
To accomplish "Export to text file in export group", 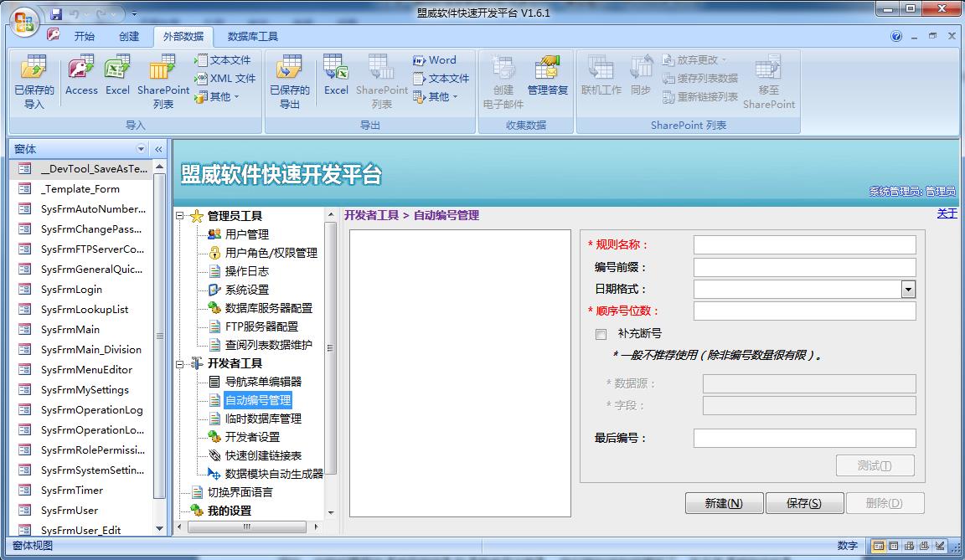I will click(x=441, y=78).
